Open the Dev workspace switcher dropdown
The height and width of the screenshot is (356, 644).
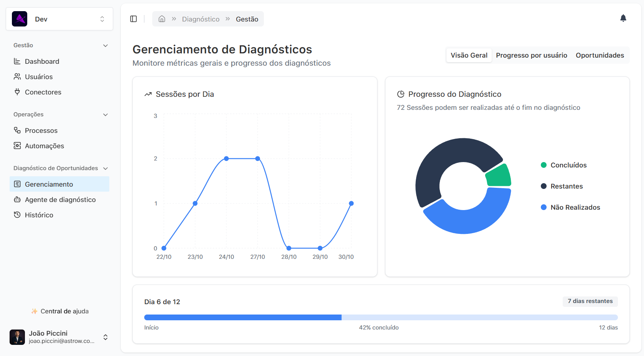[x=59, y=19]
